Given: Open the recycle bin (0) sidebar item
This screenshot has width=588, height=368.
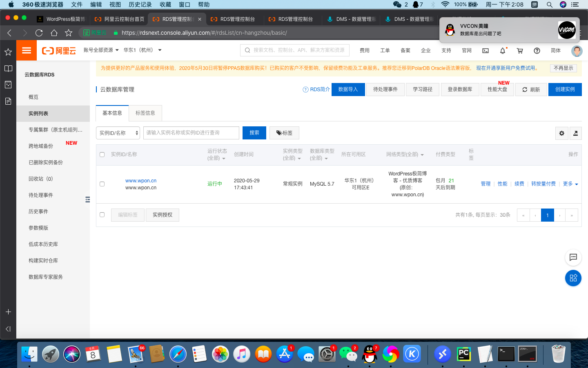Looking at the screenshot, I should [53, 179].
